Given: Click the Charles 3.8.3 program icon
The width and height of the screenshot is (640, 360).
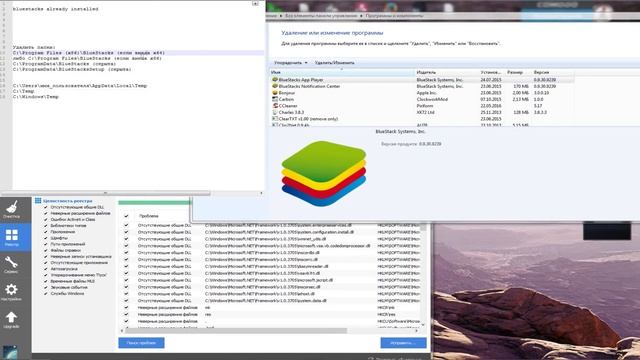Looking at the screenshot, I should pos(275,112).
